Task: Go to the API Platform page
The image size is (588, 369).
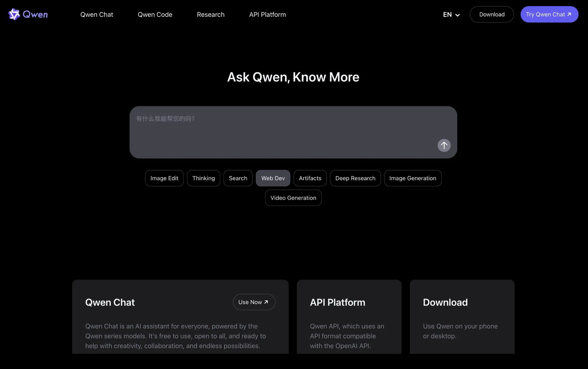Action: [267, 14]
